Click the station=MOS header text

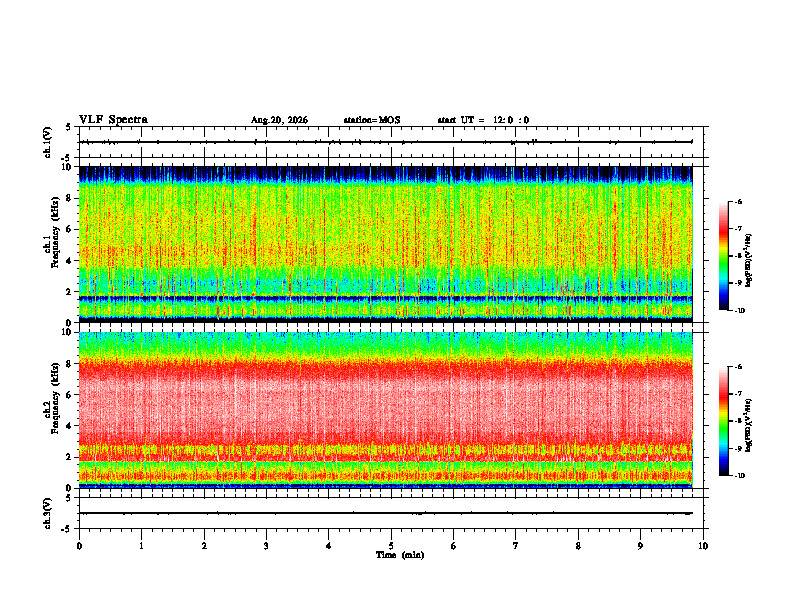coord(372,120)
